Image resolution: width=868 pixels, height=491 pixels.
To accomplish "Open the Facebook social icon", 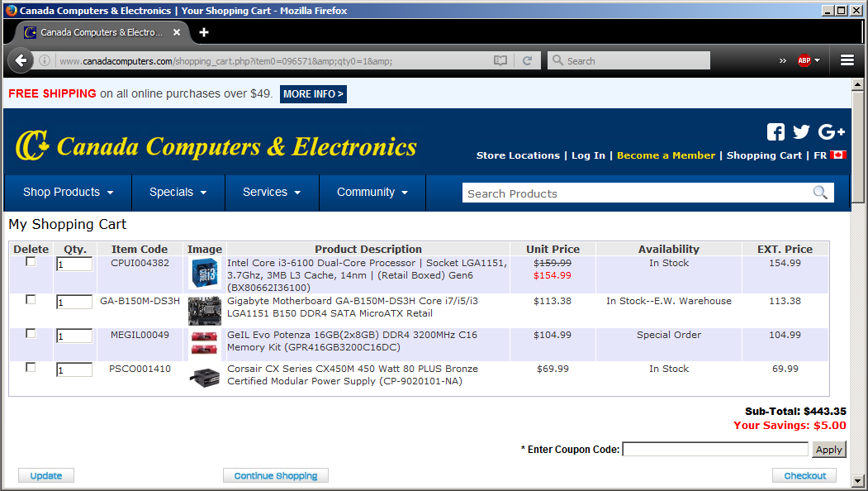I will tap(776, 132).
